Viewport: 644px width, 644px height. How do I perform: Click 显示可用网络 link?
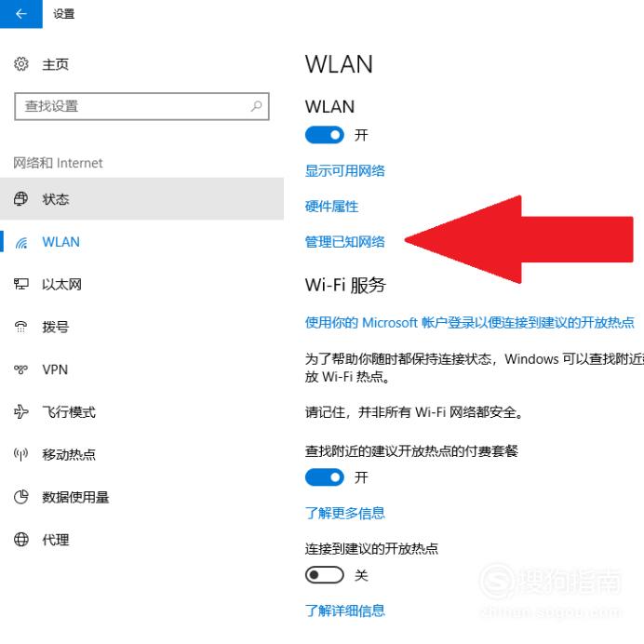pyautogui.click(x=345, y=171)
